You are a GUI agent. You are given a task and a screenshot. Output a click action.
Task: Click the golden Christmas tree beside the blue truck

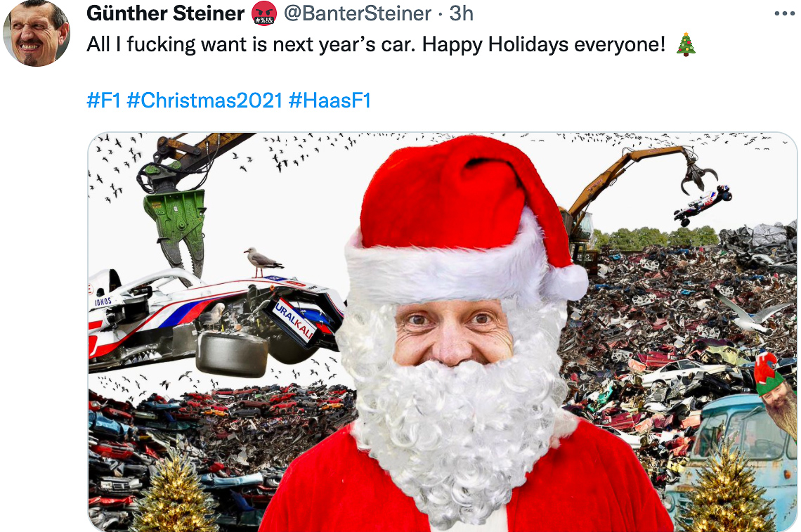point(726,486)
